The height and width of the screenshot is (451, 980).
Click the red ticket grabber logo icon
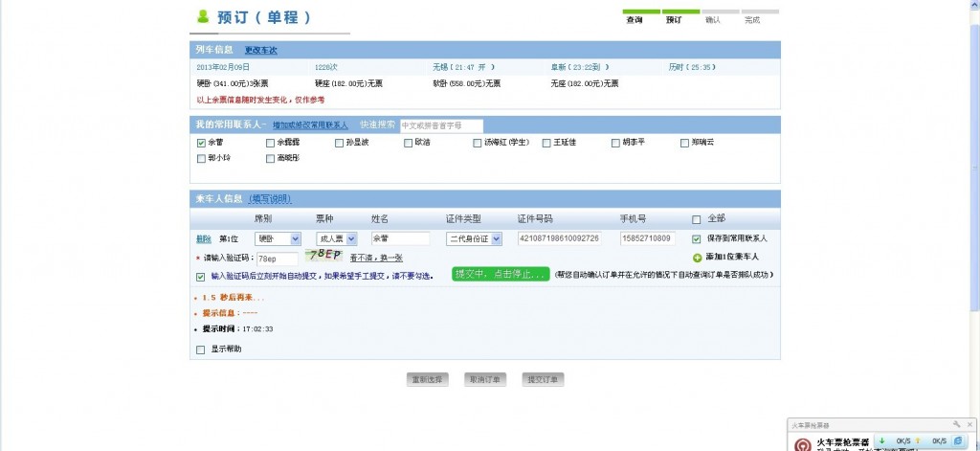pos(802,444)
